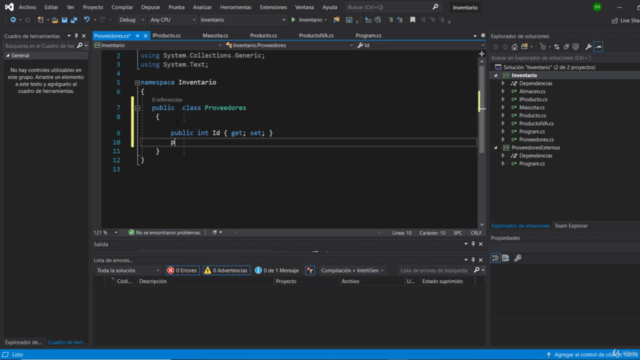Open the 121 % zoom dropdown
This screenshot has width=640, height=360.
point(106,233)
